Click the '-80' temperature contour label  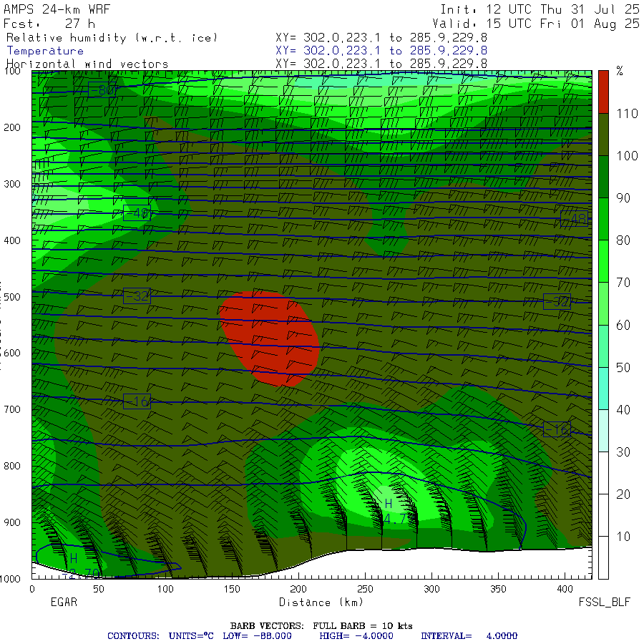click(x=102, y=89)
